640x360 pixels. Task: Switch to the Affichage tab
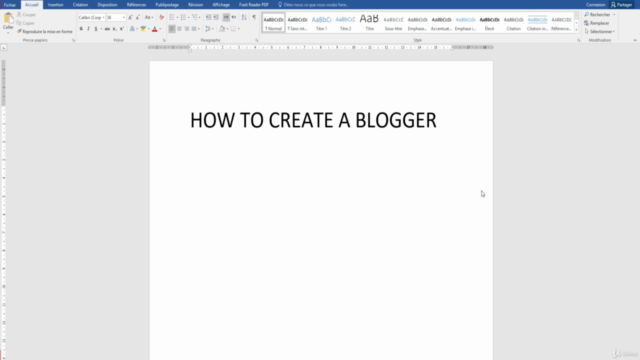pos(221,4)
